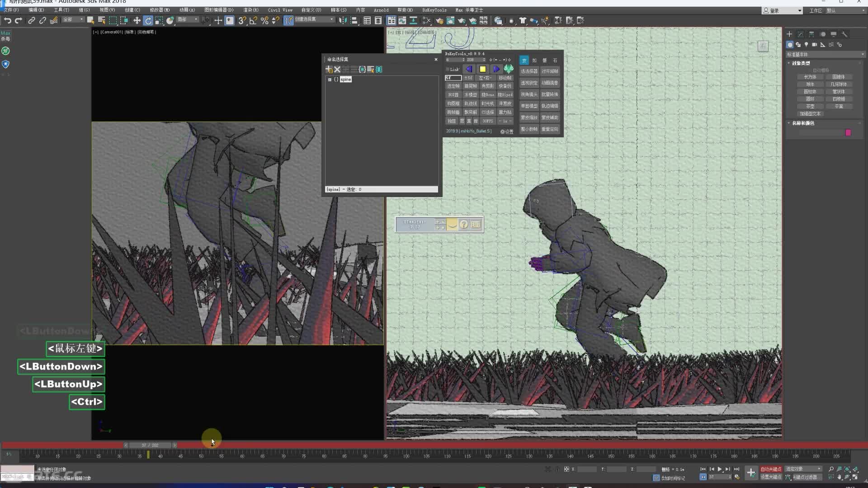Expand the spine selection set tree node
Viewport: 868px width, 488px height.
(330, 80)
